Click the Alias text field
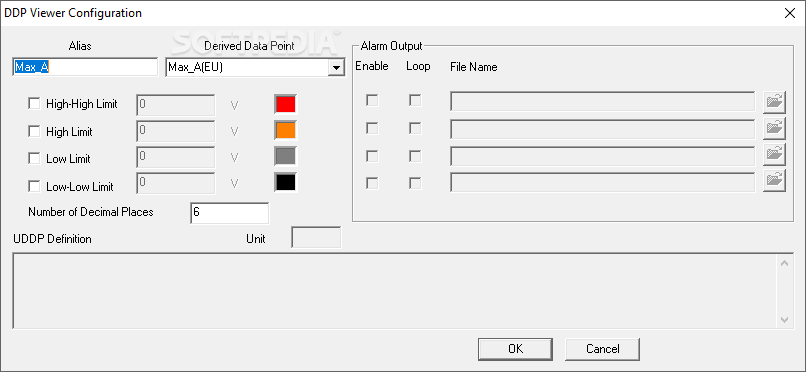 click(85, 67)
